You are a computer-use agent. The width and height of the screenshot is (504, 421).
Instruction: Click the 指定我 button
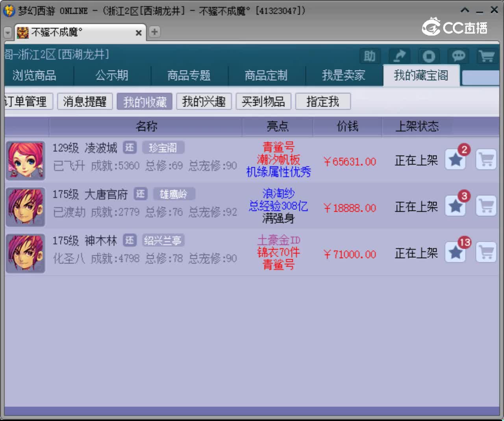323,102
